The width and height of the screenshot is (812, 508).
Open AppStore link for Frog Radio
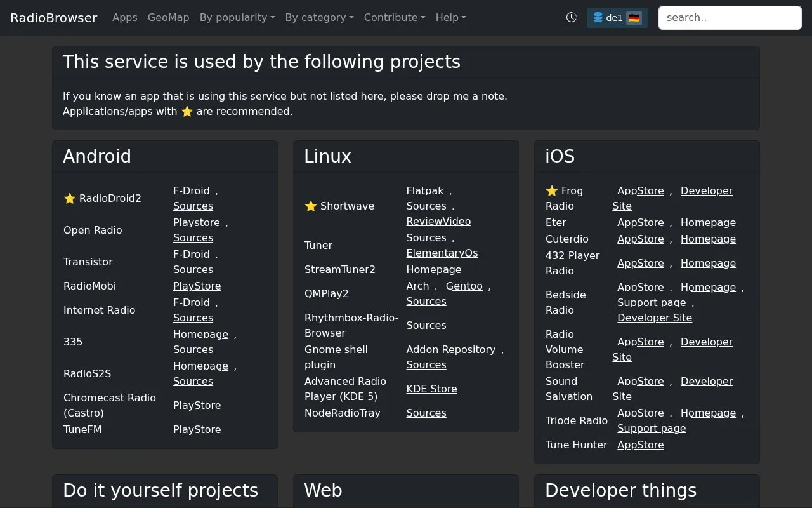pos(641,191)
